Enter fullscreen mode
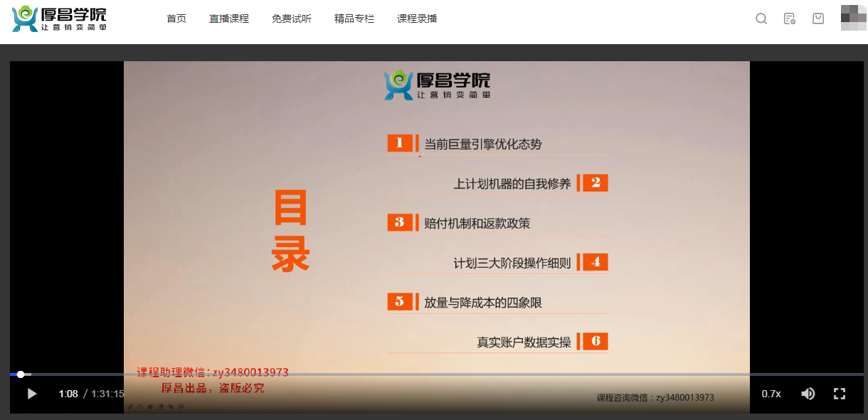Image resolution: width=868 pixels, height=420 pixels. (840, 394)
